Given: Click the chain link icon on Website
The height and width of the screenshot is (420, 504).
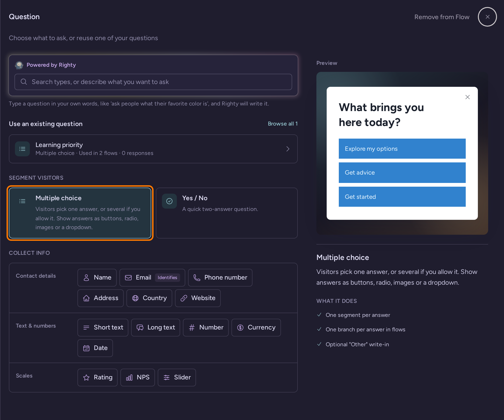Looking at the screenshot, I should [184, 298].
